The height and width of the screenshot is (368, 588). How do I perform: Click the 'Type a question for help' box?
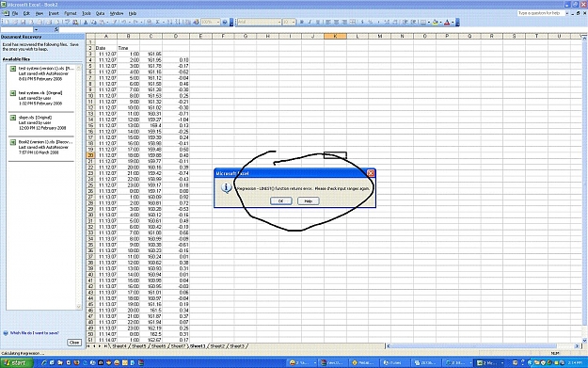[541, 13]
